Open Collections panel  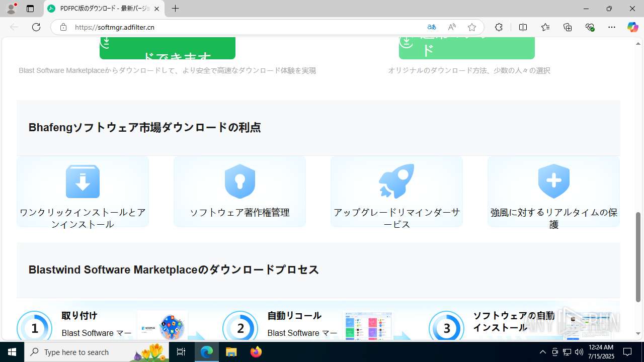click(x=568, y=27)
